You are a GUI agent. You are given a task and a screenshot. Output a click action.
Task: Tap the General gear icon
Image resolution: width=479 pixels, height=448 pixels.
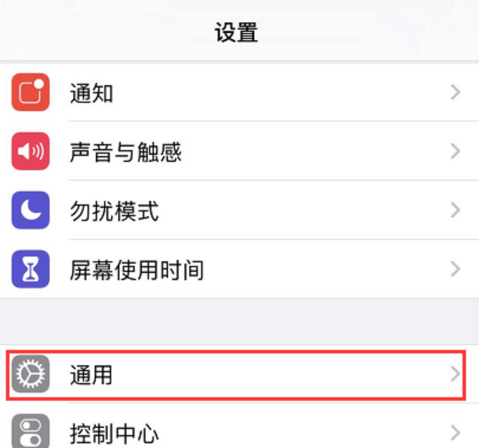(x=31, y=374)
